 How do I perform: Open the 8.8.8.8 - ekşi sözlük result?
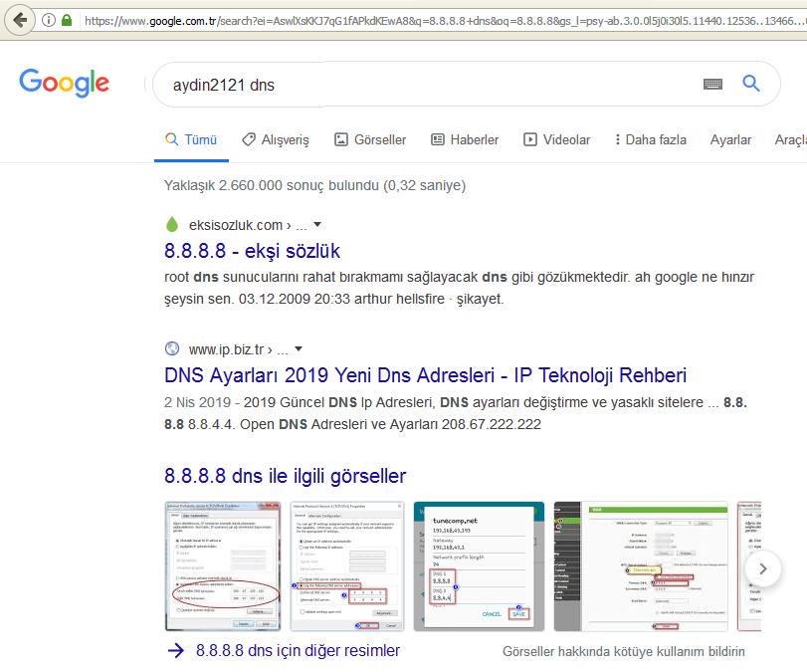click(x=252, y=251)
